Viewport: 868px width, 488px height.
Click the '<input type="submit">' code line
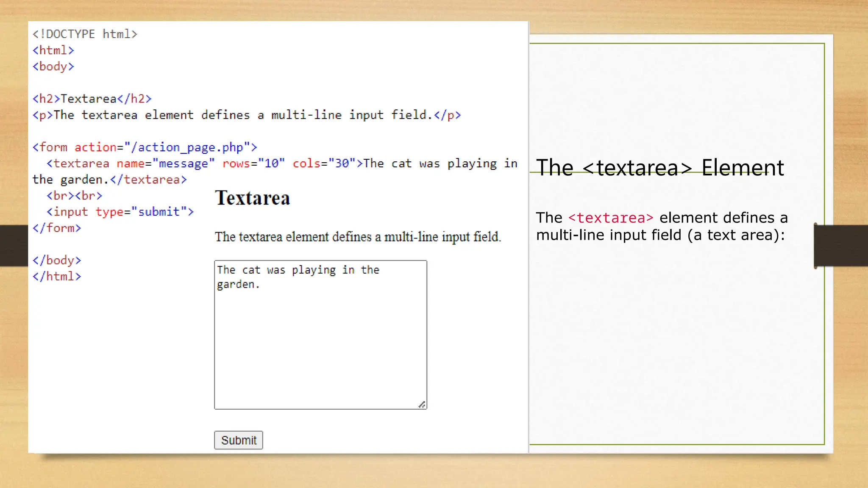click(120, 212)
